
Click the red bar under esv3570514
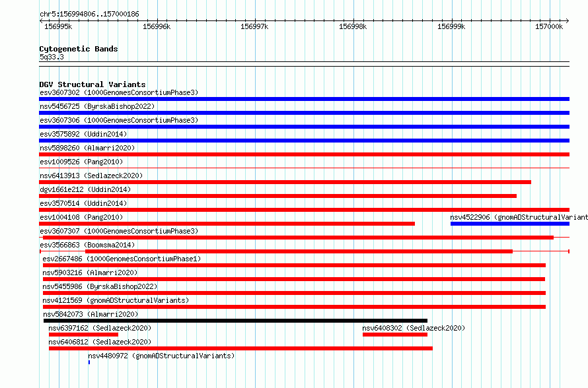point(304,210)
